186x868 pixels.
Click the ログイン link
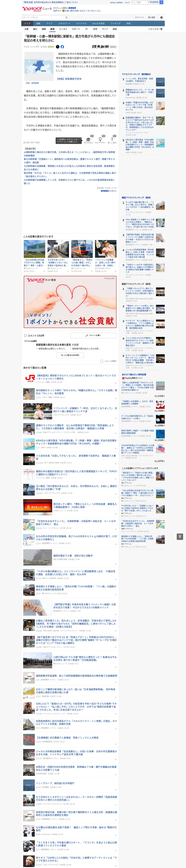pos(57,11)
